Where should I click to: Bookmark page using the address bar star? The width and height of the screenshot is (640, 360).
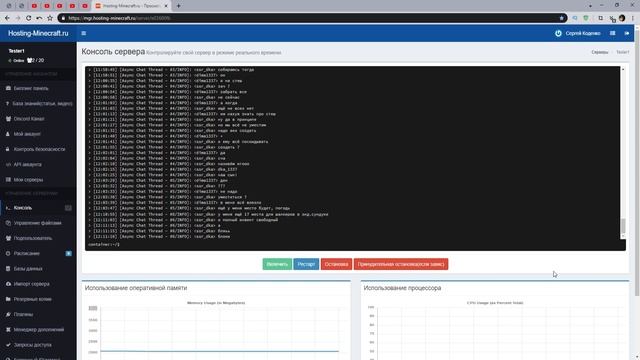pyautogui.click(x=561, y=18)
